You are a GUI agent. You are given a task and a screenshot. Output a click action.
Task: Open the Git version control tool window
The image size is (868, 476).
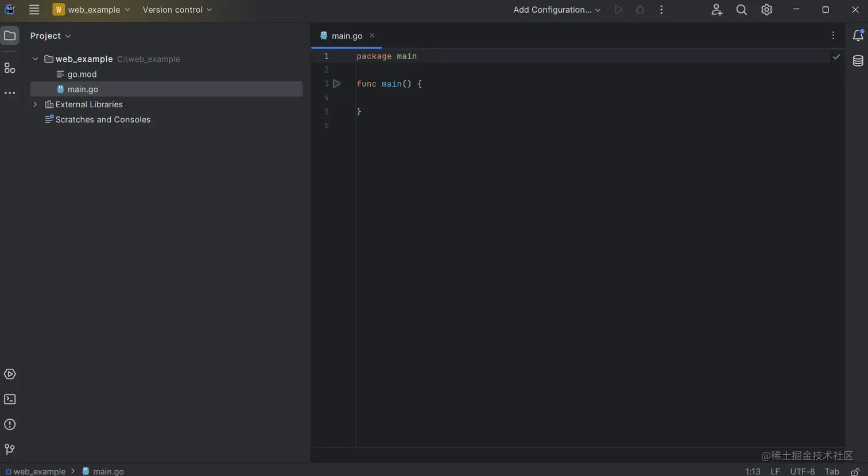(x=10, y=449)
